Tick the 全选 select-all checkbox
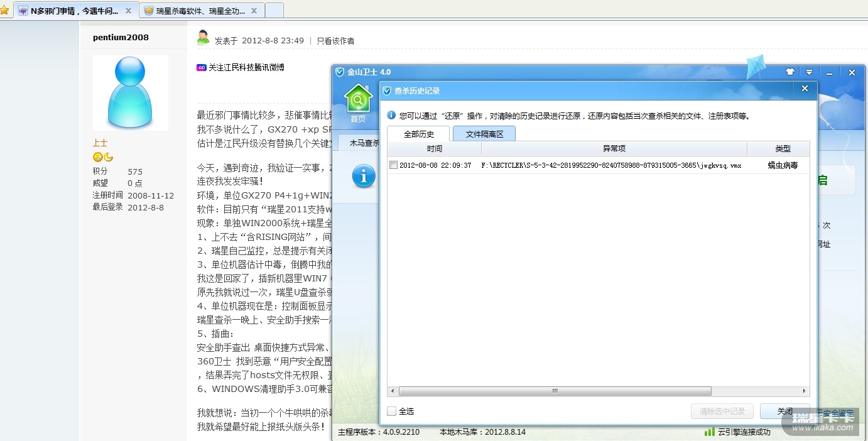Image resolution: width=868 pixels, height=441 pixels. click(x=392, y=411)
